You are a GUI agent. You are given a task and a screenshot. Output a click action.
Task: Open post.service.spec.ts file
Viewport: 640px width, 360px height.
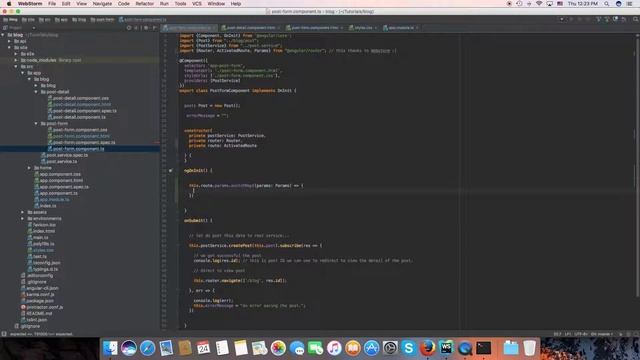(64, 155)
